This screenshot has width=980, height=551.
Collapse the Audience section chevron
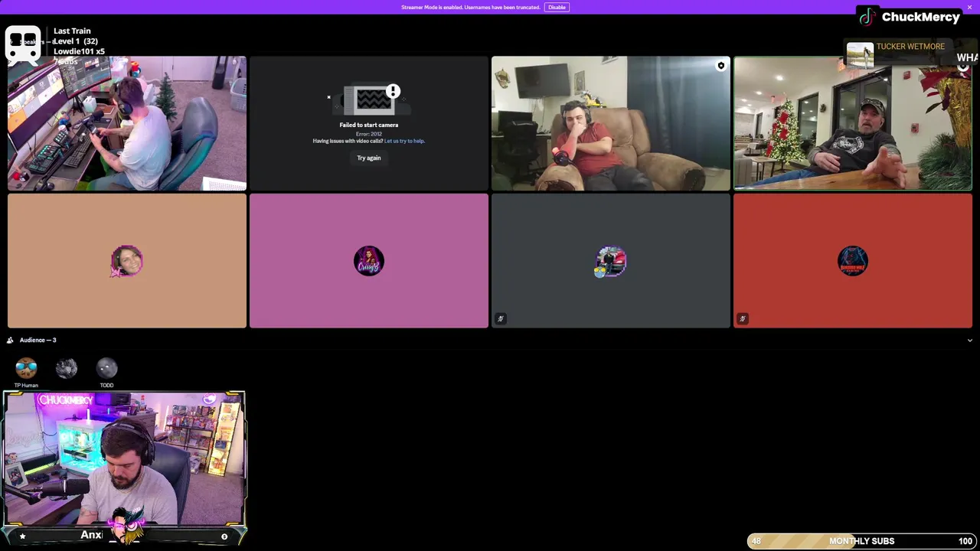pyautogui.click(x=969, y=340)
